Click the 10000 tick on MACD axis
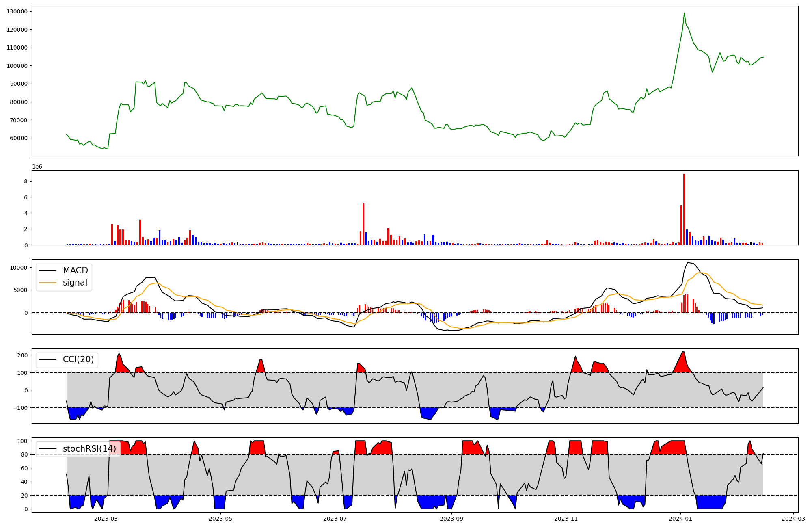Image resolution: width=812 pixels, height=528 pixels. 19,268
